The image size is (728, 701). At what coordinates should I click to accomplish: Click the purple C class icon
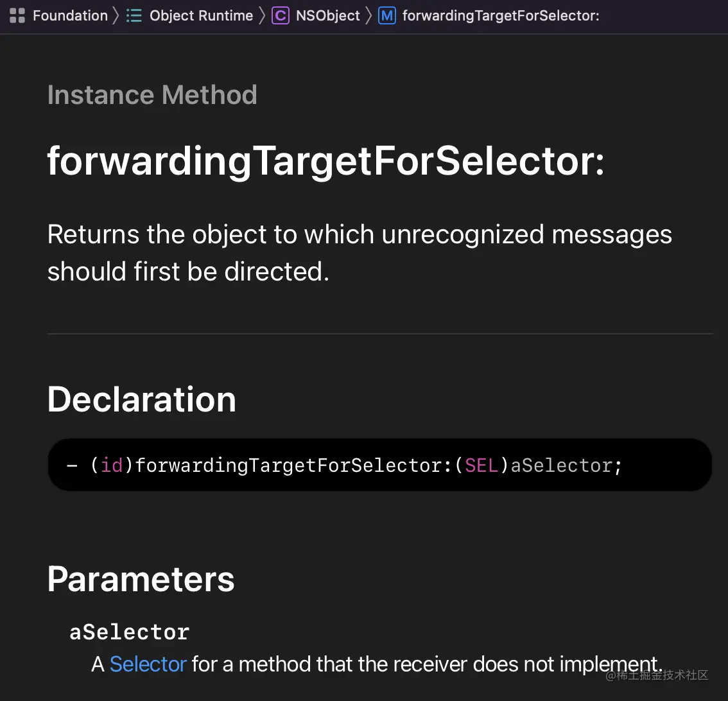[281, 16]
